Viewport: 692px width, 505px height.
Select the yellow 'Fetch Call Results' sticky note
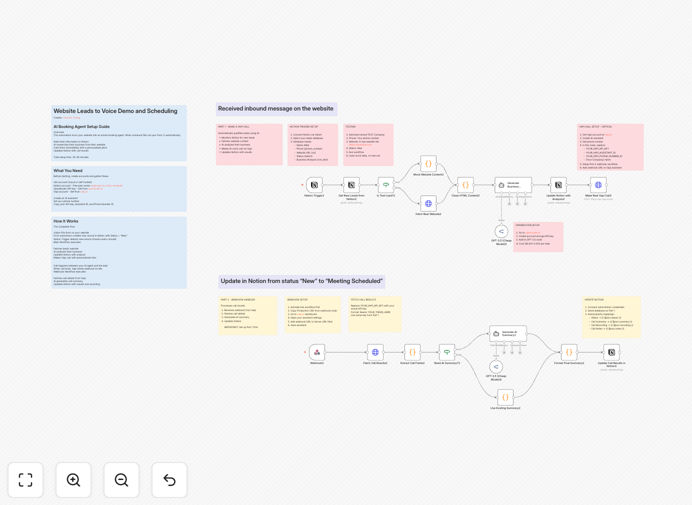(x=375, y=314)
